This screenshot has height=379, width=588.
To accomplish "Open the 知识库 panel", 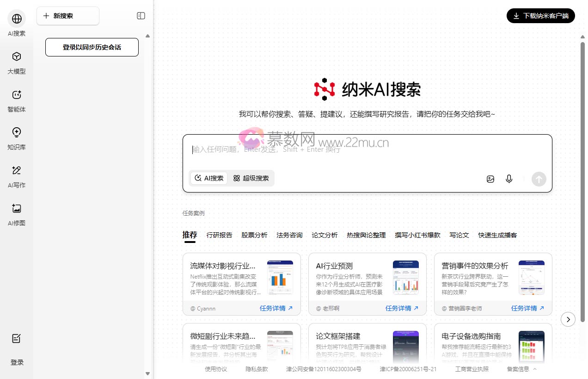I will pos(17,137).
